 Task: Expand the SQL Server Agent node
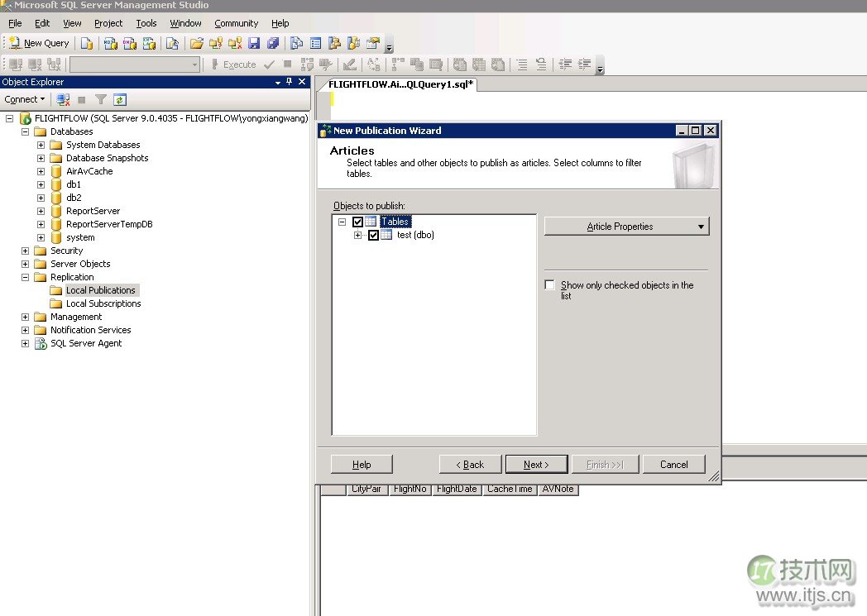[26, 344]
